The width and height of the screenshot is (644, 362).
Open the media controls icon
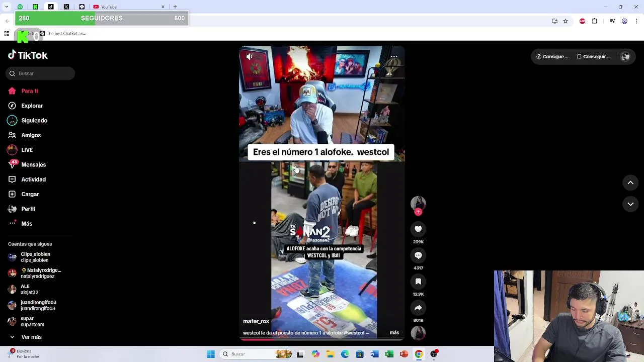(612, 21)
